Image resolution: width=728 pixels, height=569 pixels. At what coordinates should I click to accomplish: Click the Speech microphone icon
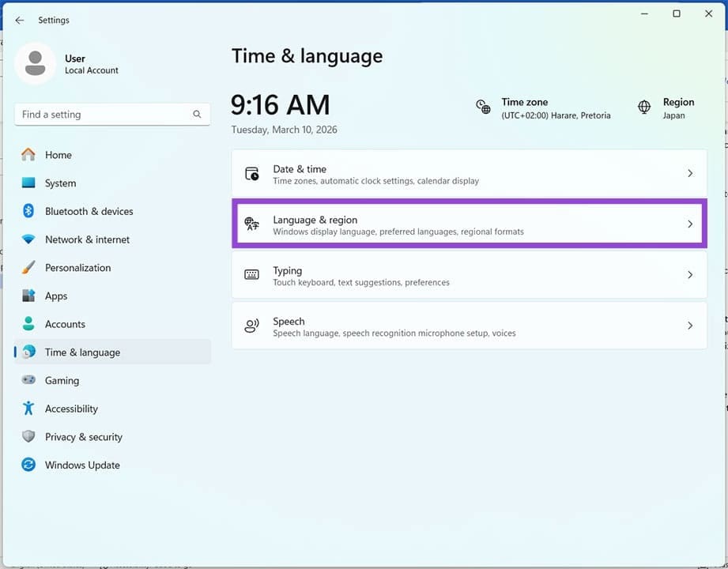point(251,326)
